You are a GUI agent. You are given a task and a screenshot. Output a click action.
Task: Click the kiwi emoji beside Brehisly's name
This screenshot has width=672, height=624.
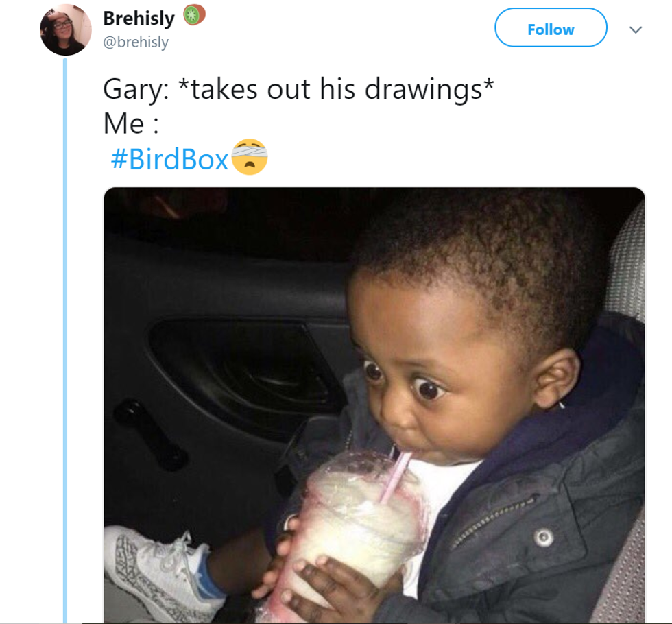pyautogui.click(x=194, y=16)
